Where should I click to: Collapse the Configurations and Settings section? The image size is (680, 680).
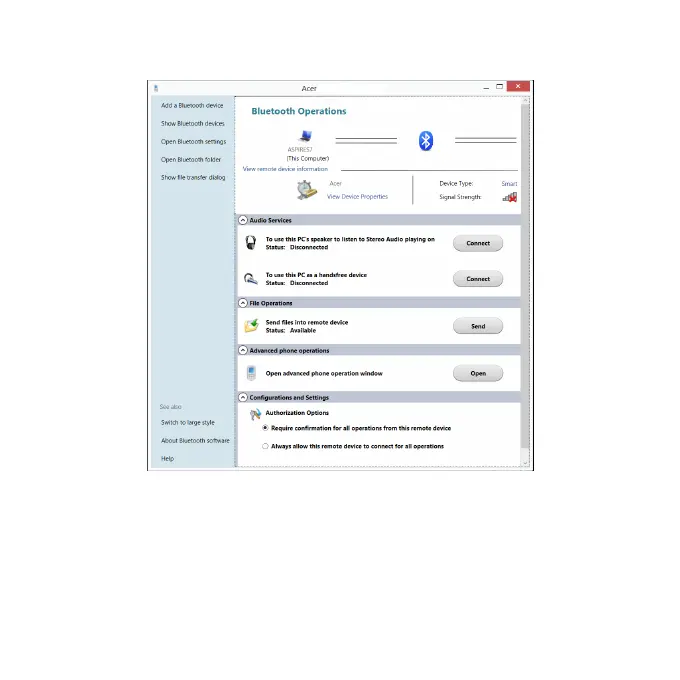point(243,398)
